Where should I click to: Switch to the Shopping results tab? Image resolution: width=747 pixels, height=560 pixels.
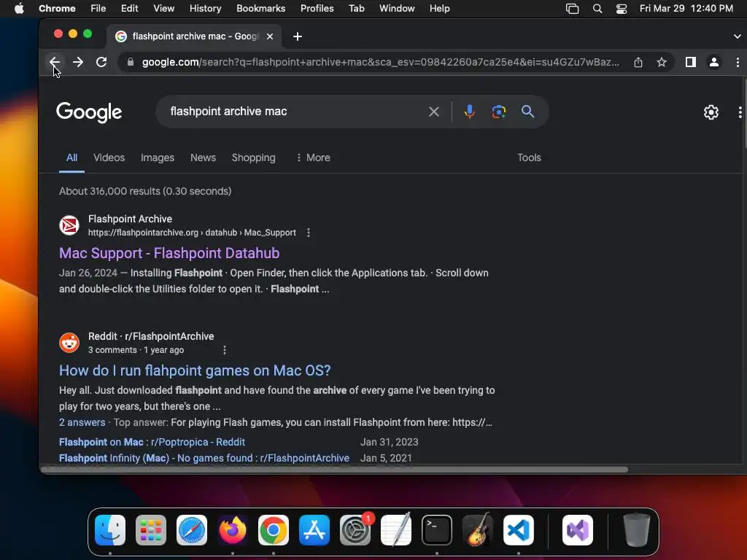[253, 157]
